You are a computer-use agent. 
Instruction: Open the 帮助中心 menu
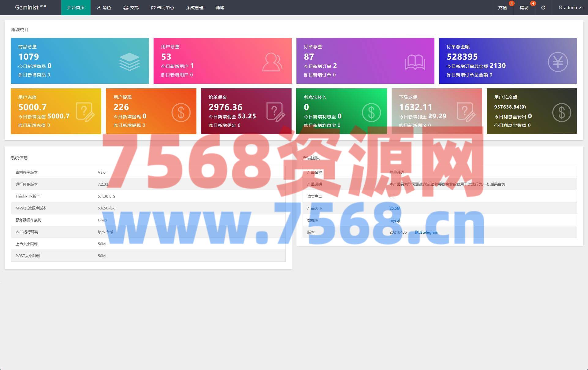tap(162, 8)
